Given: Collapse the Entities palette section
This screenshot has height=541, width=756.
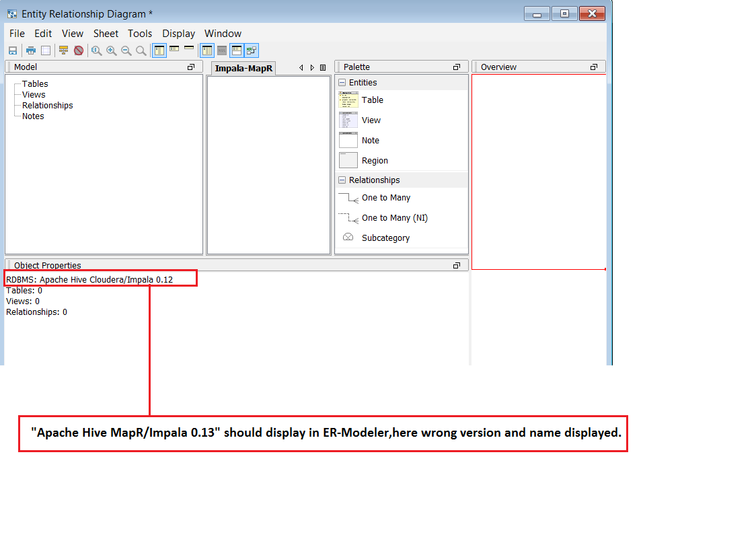Looking at the screenshot, I should (x=342, y=83).
